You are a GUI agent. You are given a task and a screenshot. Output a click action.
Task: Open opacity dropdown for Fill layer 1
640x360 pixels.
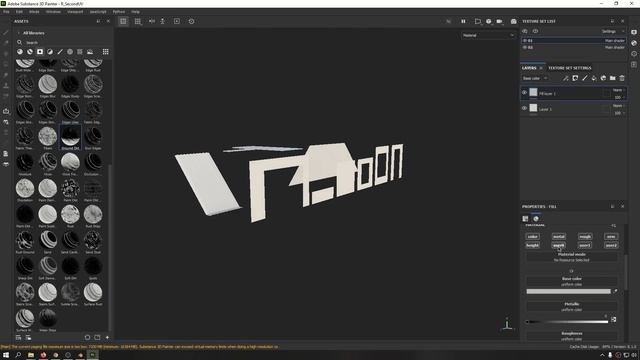619,97
